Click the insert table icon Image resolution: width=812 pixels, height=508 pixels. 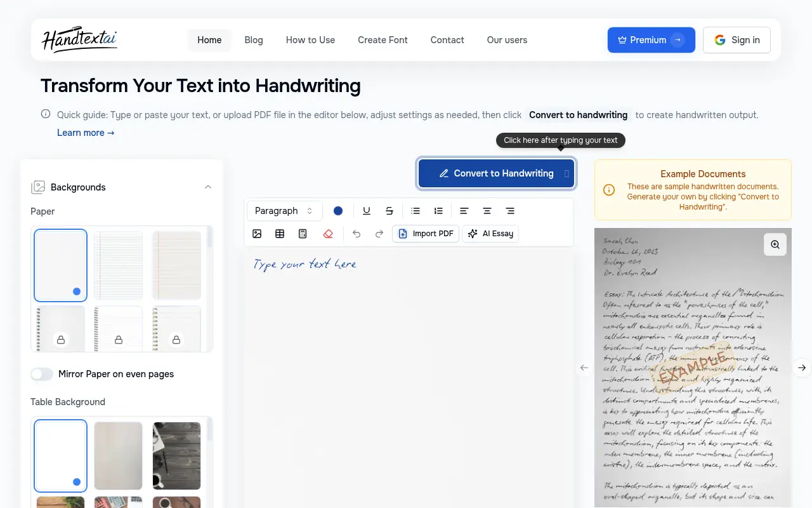coord(280,234)
